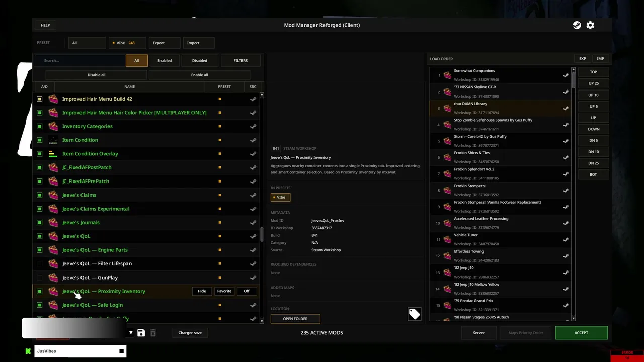644x362 pixels.
Task: Click the Steam icon on the Effortless Towing row
Action: pyautogui.click(x=566, y=256)
